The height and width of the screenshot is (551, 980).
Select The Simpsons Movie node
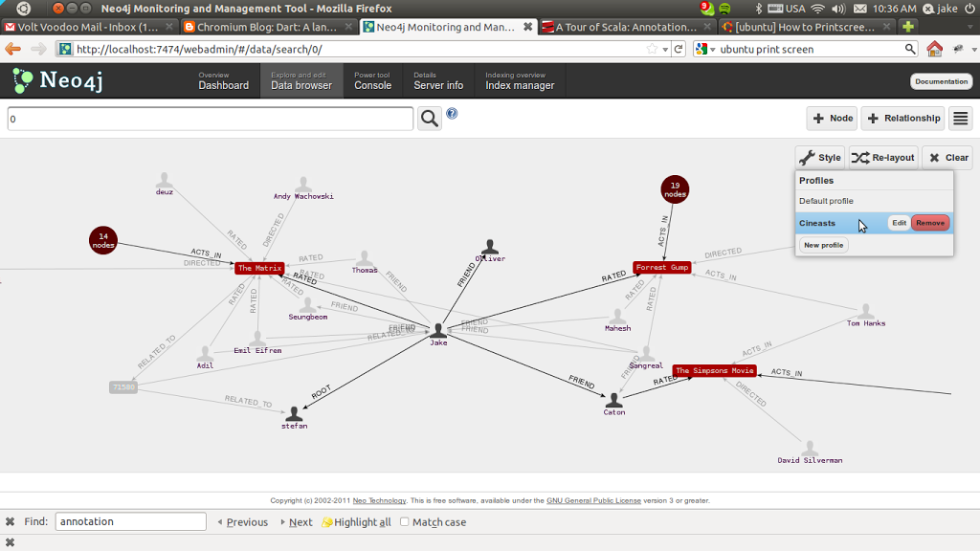(x=714, y=370)
